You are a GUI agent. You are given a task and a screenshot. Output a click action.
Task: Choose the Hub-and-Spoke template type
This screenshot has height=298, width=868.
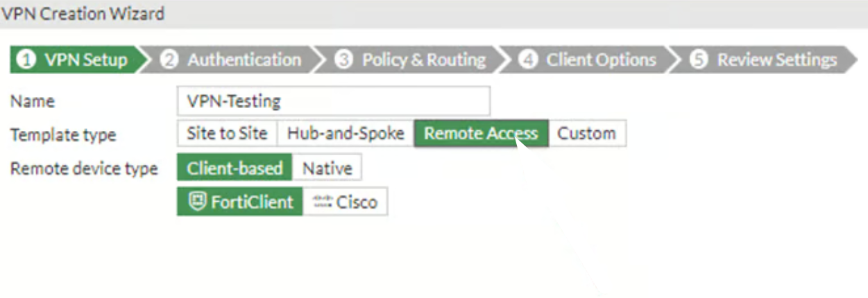[x=346, y=134]
